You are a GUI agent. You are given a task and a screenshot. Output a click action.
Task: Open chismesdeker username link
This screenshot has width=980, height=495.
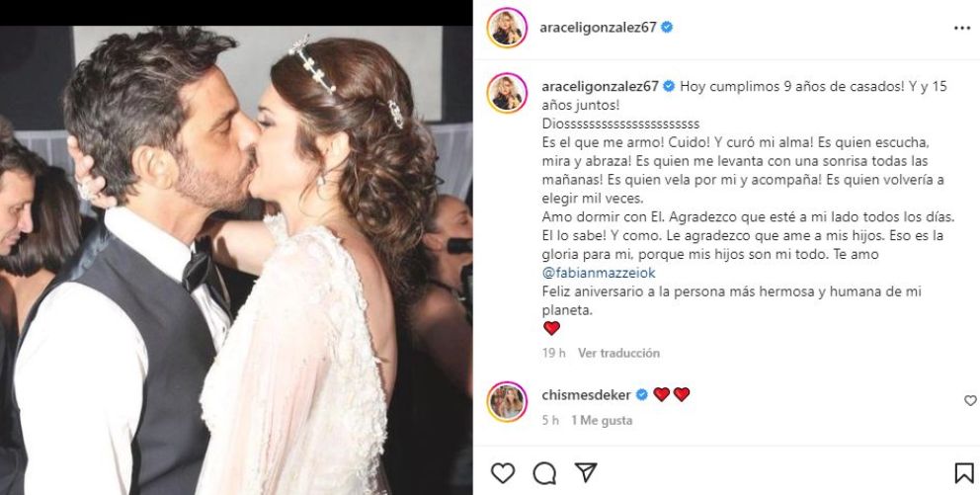tap(586, 395)
